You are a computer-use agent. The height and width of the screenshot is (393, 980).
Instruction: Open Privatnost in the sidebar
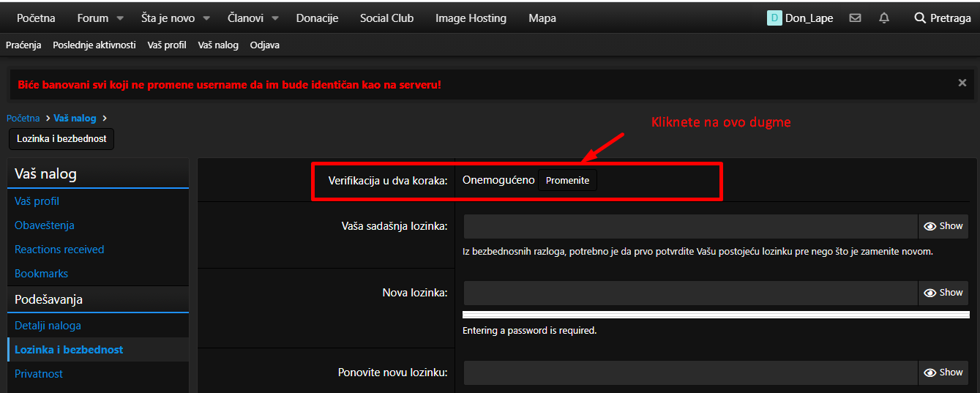[39, 374]
